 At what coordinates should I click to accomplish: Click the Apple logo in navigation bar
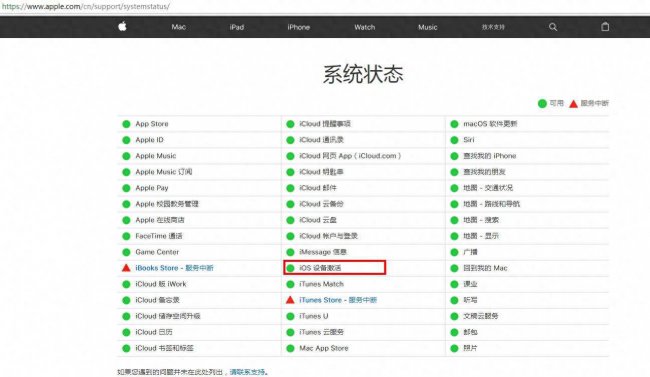122,27
